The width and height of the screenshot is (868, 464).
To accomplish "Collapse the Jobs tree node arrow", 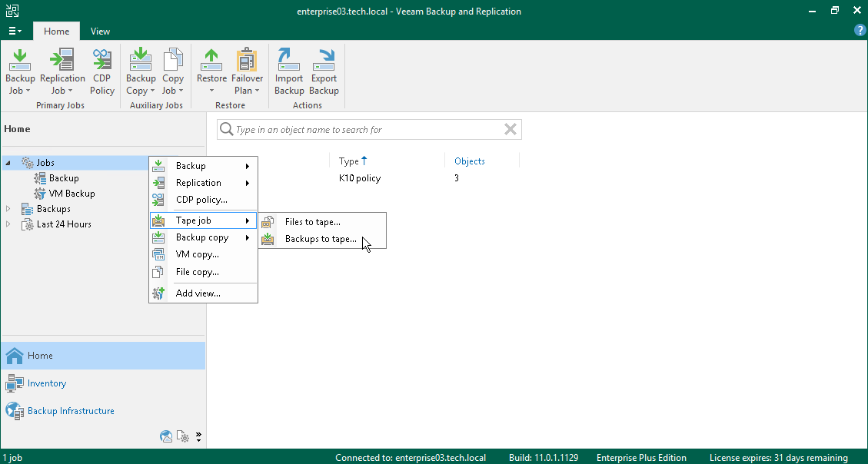I will [8, 163].
